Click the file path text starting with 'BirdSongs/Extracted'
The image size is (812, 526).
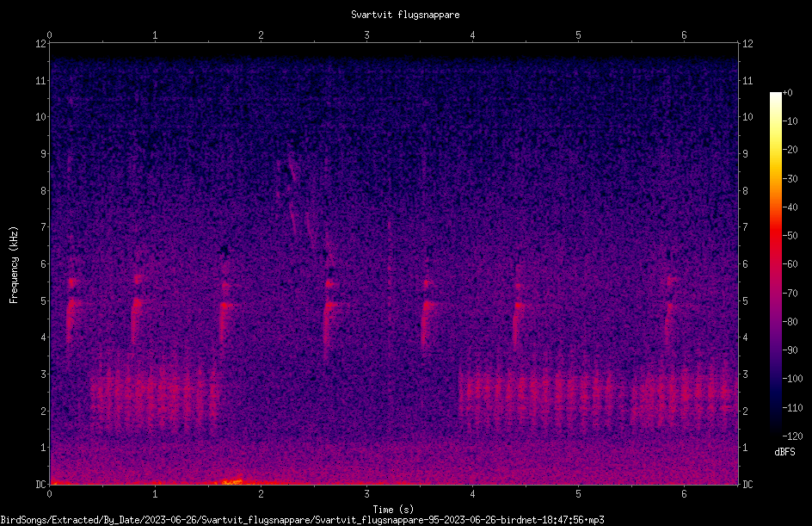point(303,520)
